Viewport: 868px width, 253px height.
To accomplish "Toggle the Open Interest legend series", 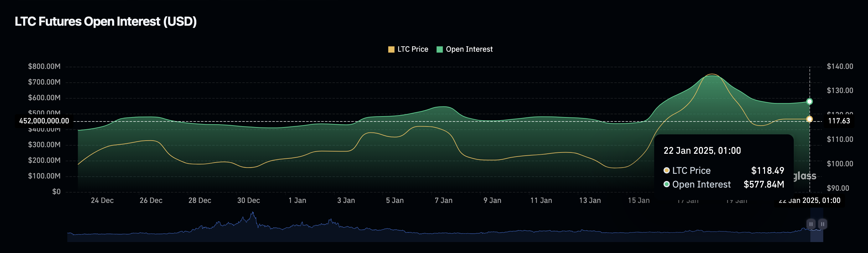I will point(464,49).
